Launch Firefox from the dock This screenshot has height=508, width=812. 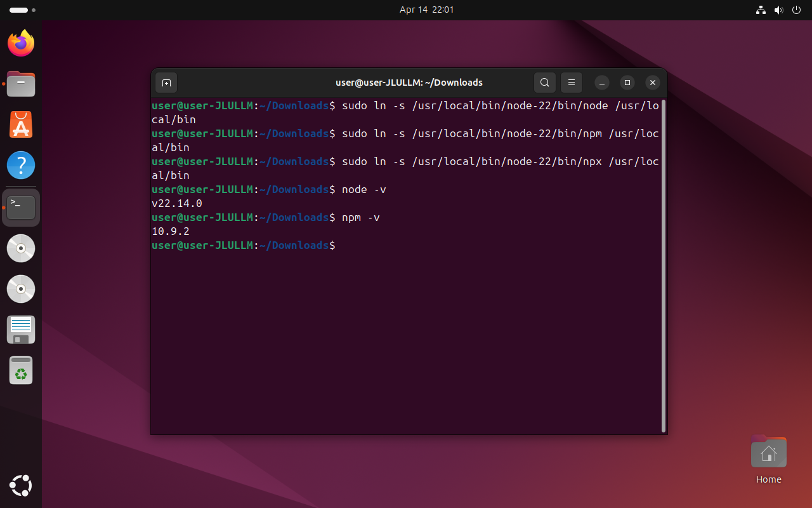[x=20, y=43]
